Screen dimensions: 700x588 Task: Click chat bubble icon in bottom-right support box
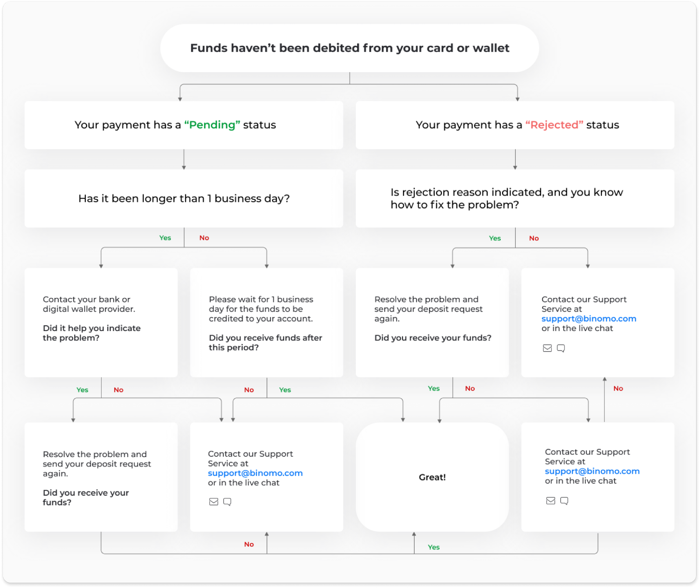pyautogui.click(x=564, y=500)
